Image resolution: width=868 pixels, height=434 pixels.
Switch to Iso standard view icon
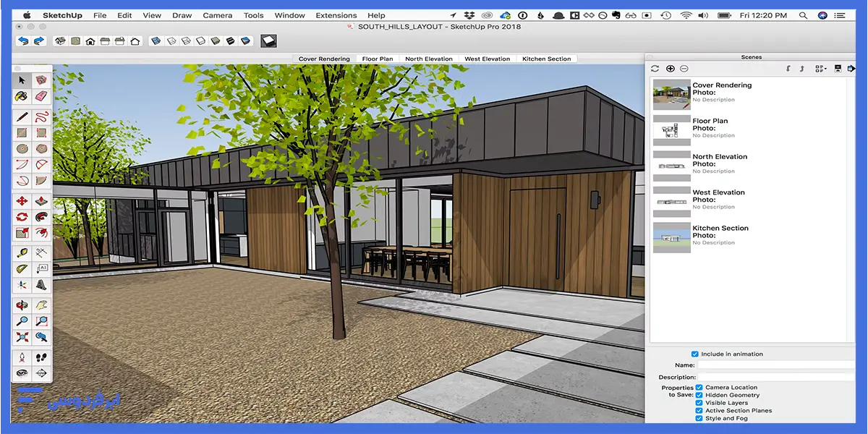click(60, 41)
